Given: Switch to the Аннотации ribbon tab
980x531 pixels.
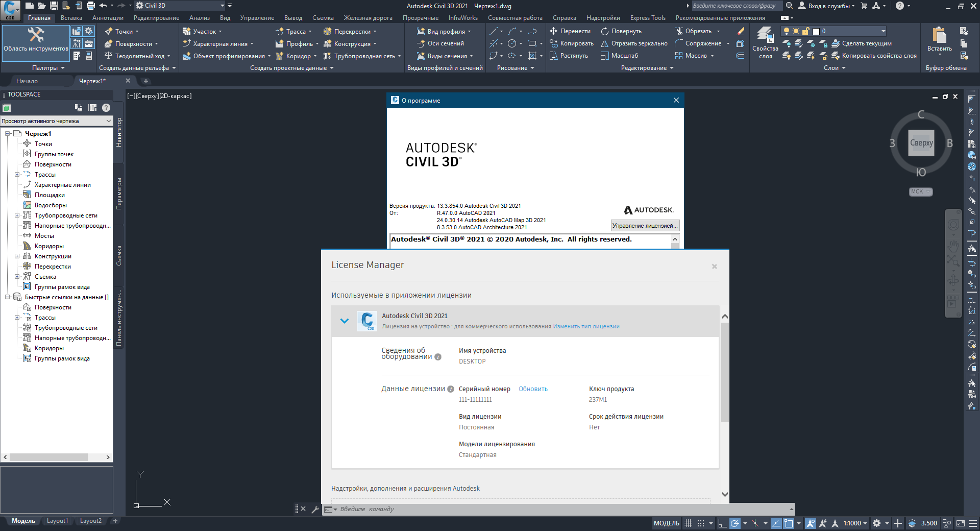Looking at the screenshot, I should 108,18.
